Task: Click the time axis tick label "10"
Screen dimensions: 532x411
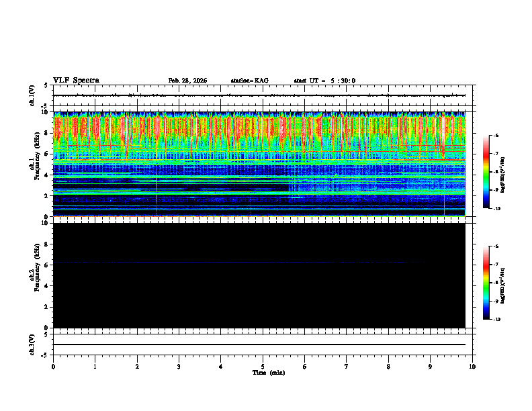Action: pos(472,367)
